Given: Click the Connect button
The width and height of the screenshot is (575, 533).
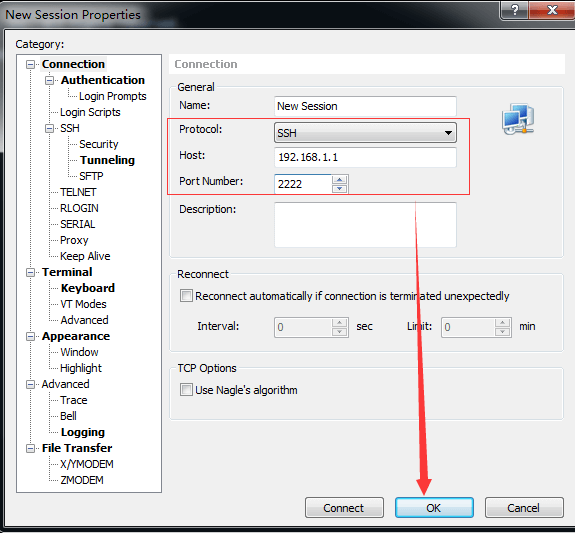Looking at the screenshot, I should [344, 508].
